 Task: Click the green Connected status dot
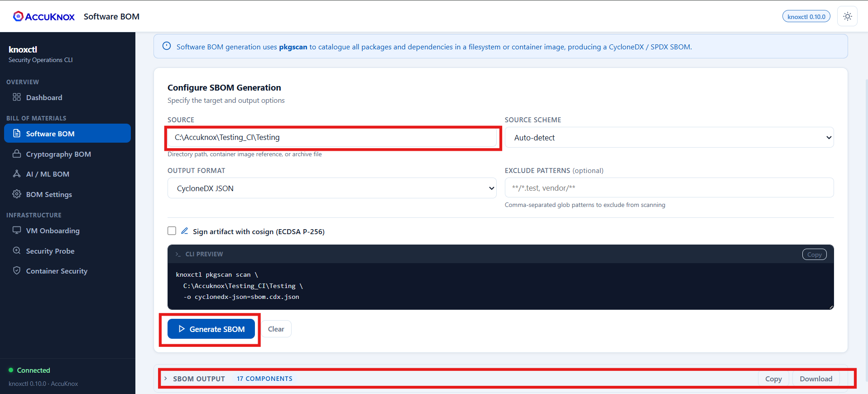tap(11, 370)
